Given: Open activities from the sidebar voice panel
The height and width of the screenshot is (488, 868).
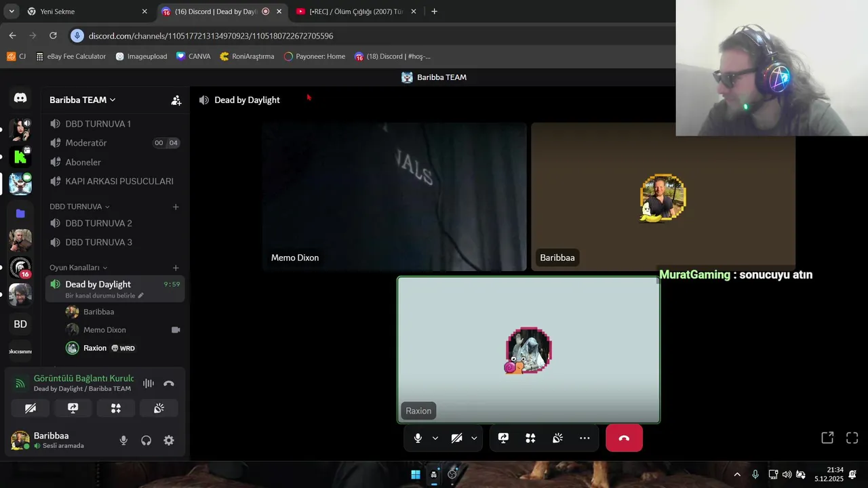Looking at the screenshot, I should pos(116,408).
